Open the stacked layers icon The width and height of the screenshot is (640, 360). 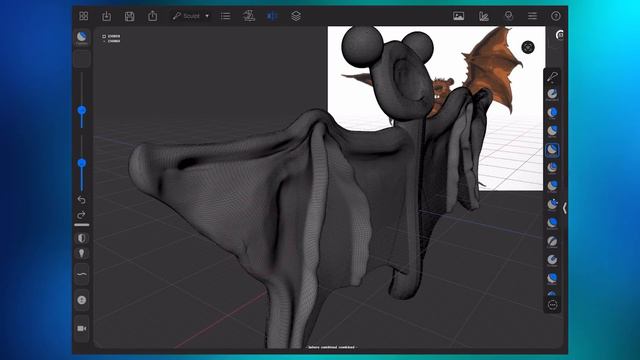pos(296,16)
